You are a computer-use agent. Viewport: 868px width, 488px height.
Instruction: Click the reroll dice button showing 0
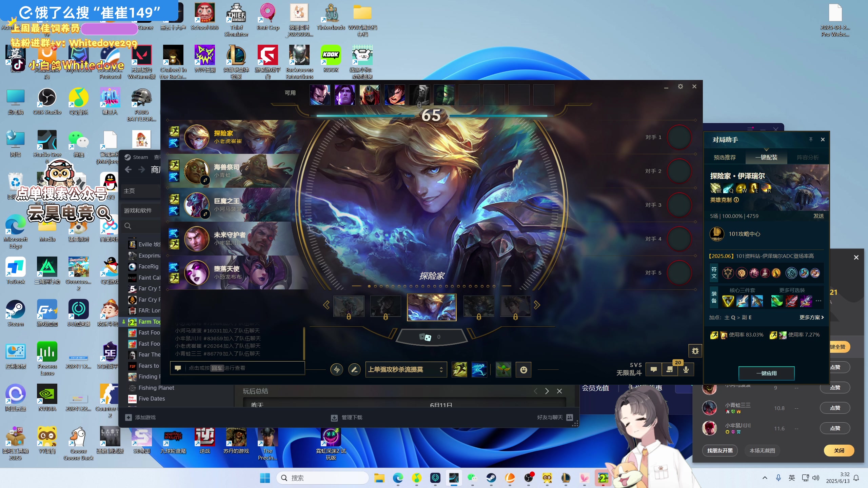click(x=431, y=337)
